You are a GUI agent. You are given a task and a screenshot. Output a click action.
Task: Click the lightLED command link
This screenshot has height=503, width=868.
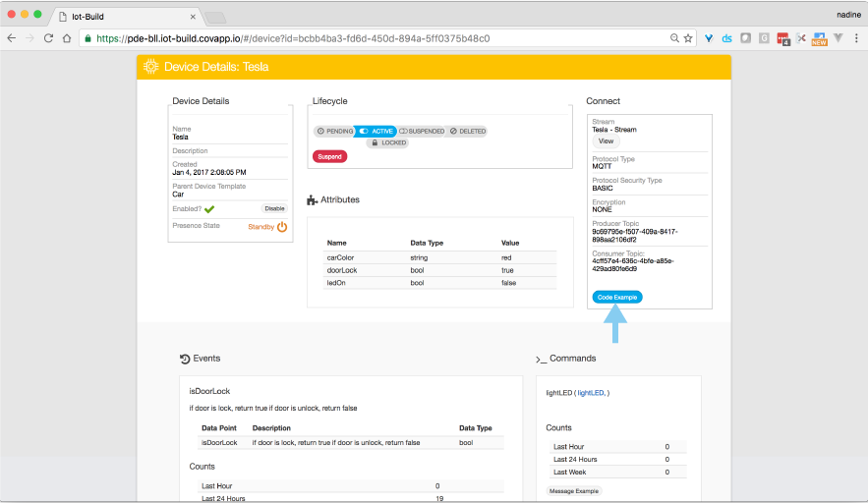pyautogui.click(x=592, y=392)
